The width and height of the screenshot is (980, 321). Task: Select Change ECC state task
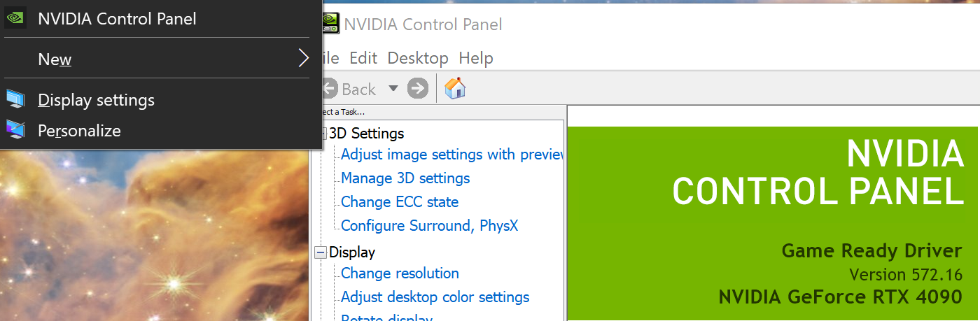(400, 202)
